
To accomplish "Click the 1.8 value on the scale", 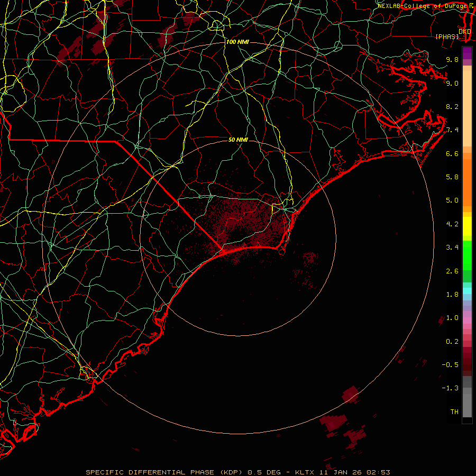I will tap(452, 295).
